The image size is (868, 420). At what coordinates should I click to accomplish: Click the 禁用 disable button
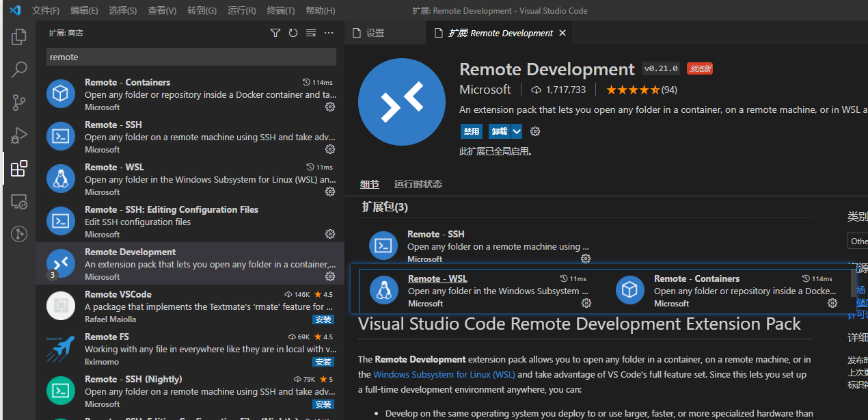(472, 131)
